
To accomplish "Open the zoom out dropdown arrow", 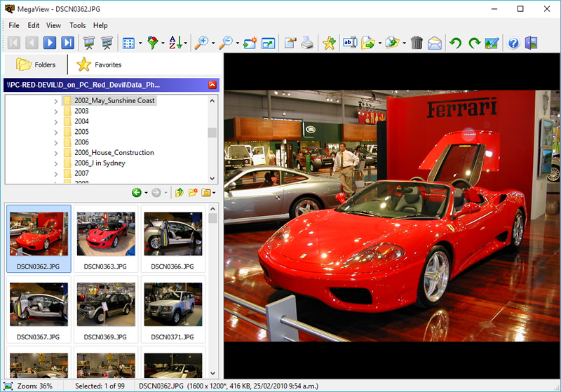I will 238,43.
